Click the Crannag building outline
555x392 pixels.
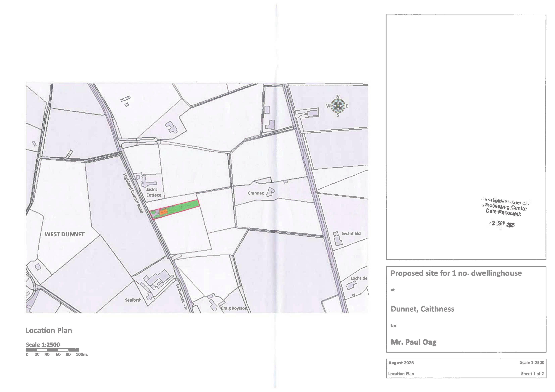[x=270, y=192]
